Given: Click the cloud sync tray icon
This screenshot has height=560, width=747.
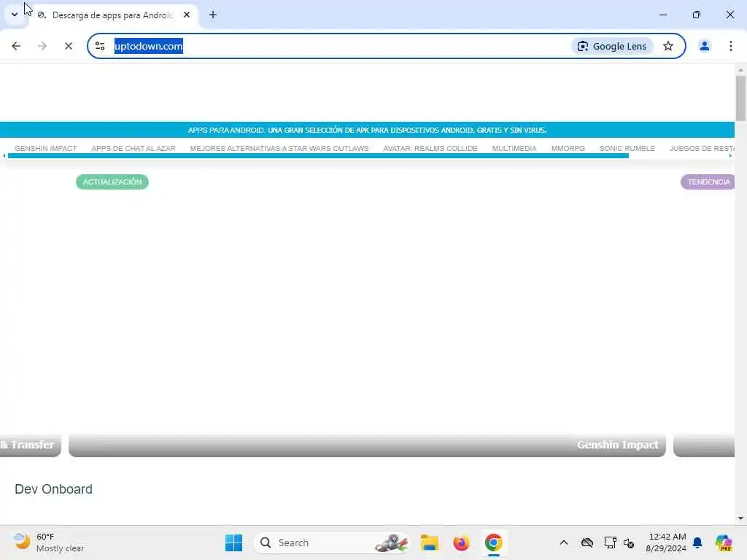Looking at the screenshot, I should 587,542.
